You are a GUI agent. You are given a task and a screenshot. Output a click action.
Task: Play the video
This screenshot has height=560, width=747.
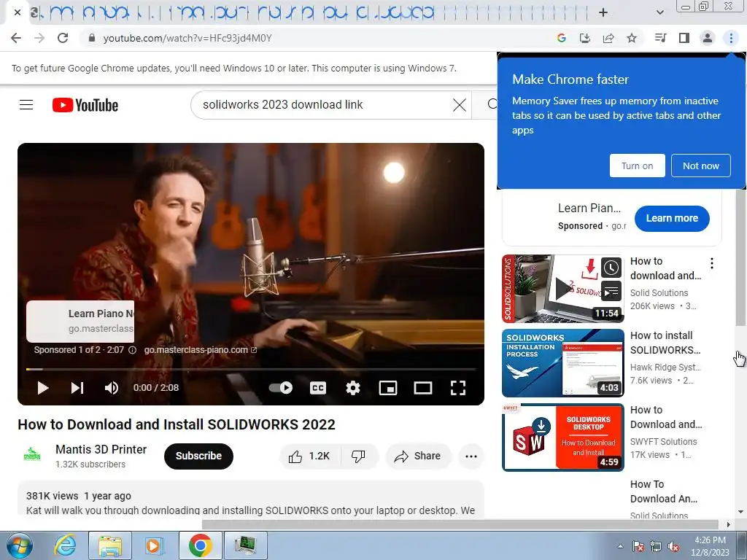[x=43, y=388]
